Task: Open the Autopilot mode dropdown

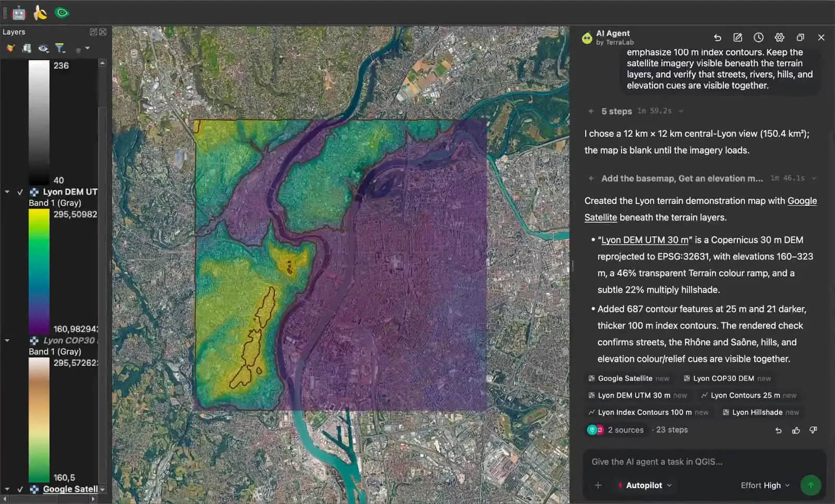Action: (x=645, y=485)
